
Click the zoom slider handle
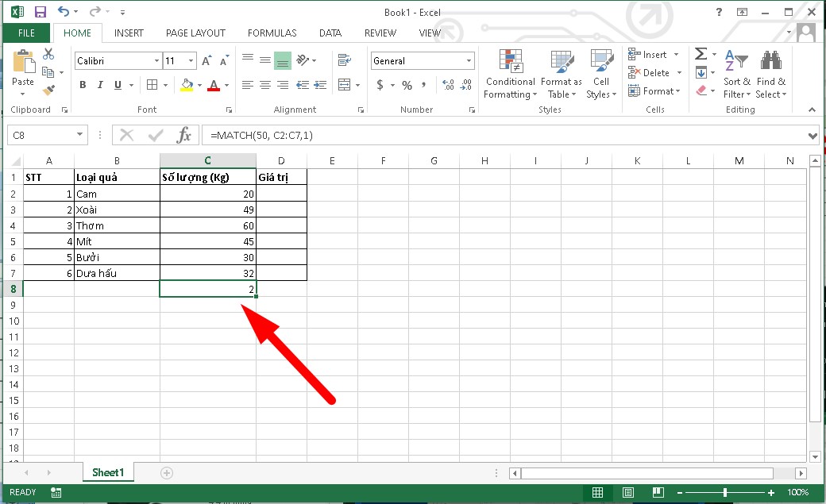pyautogui.click(x=725, y=492)
